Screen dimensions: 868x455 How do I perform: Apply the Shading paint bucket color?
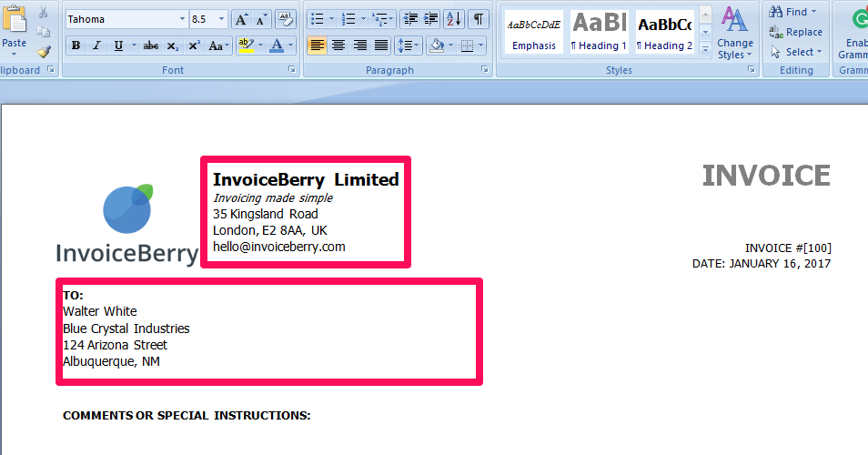click(437, 45)
